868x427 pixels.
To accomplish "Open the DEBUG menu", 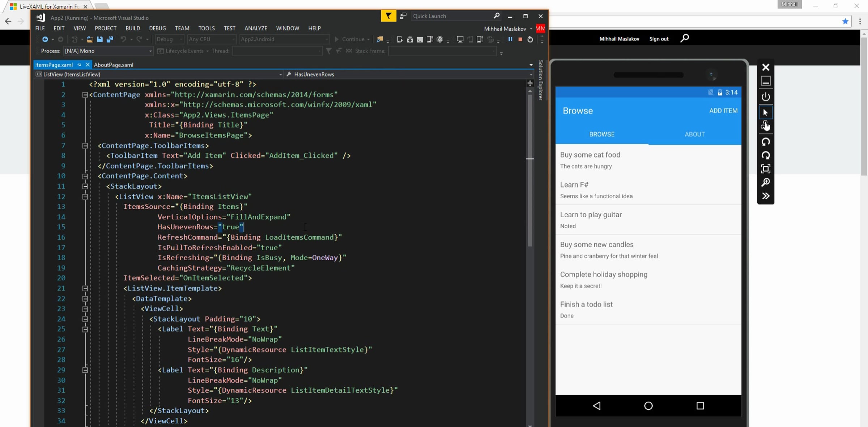I will point(157,28).
